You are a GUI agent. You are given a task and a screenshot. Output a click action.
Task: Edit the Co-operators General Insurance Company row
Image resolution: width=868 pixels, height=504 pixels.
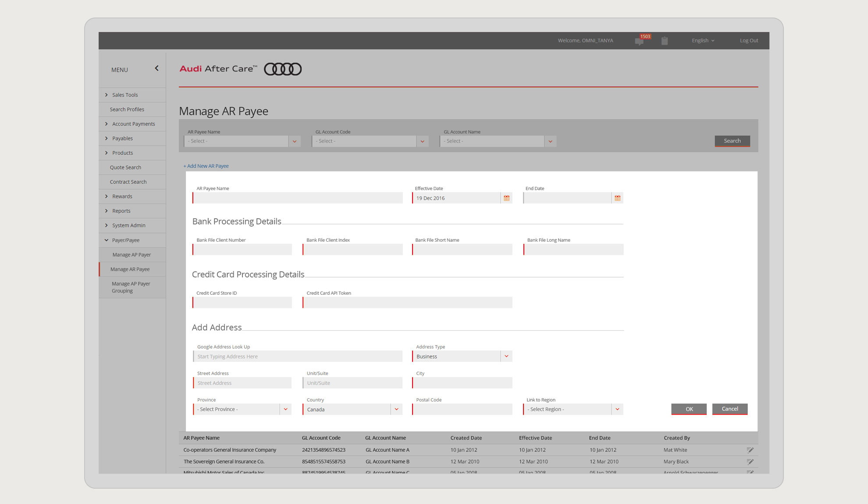tap(750, 450)
